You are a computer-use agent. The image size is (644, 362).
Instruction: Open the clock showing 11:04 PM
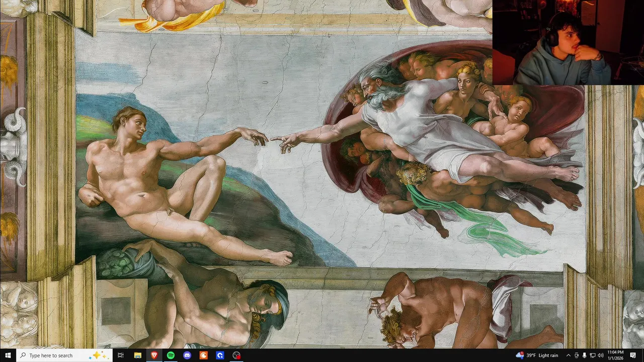pos(615,355)
